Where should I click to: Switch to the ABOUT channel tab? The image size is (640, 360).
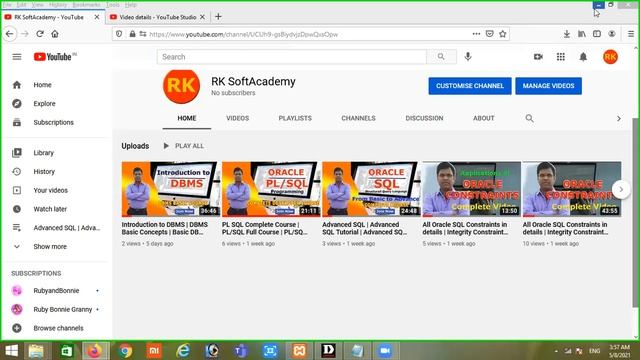[x=484, y=118]
